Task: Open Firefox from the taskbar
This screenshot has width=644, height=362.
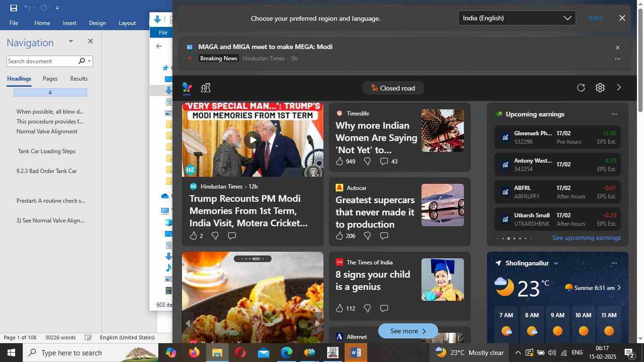Action: (x=194, y=353)
